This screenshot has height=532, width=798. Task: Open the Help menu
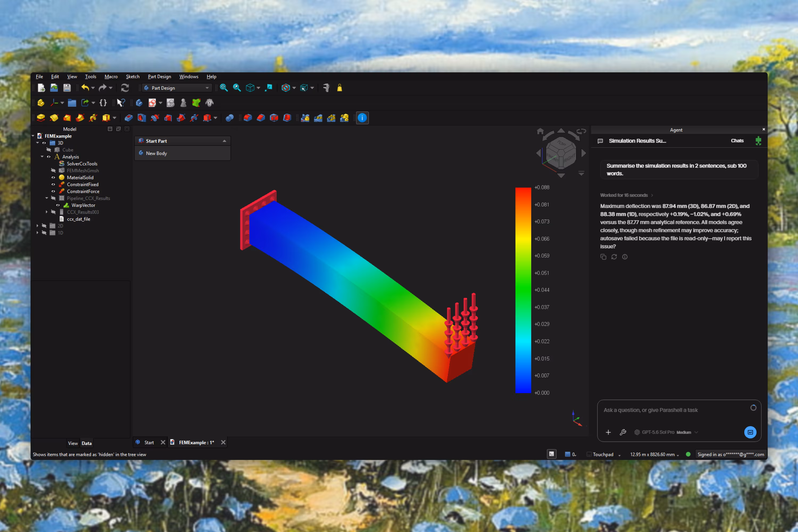[211, 77]
